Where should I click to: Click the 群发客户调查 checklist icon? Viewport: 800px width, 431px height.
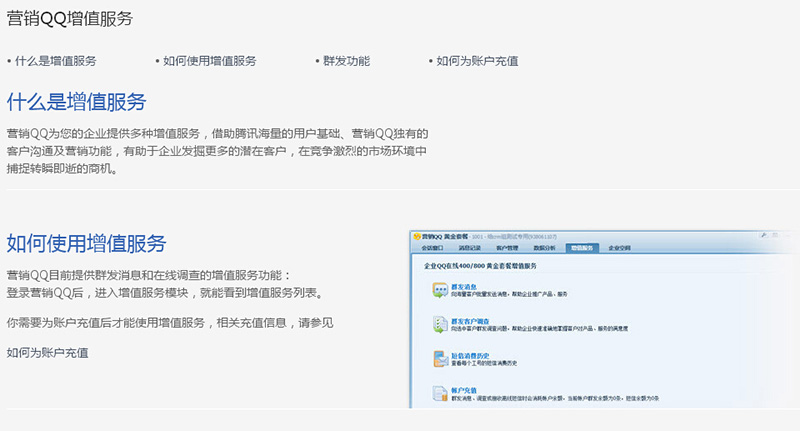tap(440, 324)
